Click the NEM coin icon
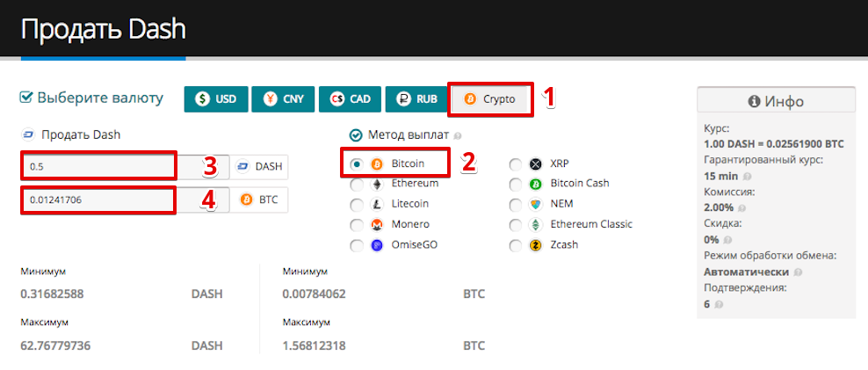Viewport: 868px width, 370px height. pyautogui.click(x=535, y=205)
